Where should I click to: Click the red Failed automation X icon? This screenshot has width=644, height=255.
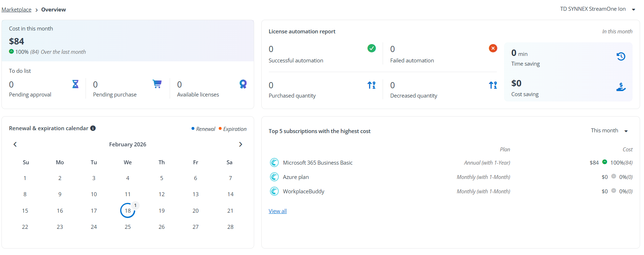point(493,48)
